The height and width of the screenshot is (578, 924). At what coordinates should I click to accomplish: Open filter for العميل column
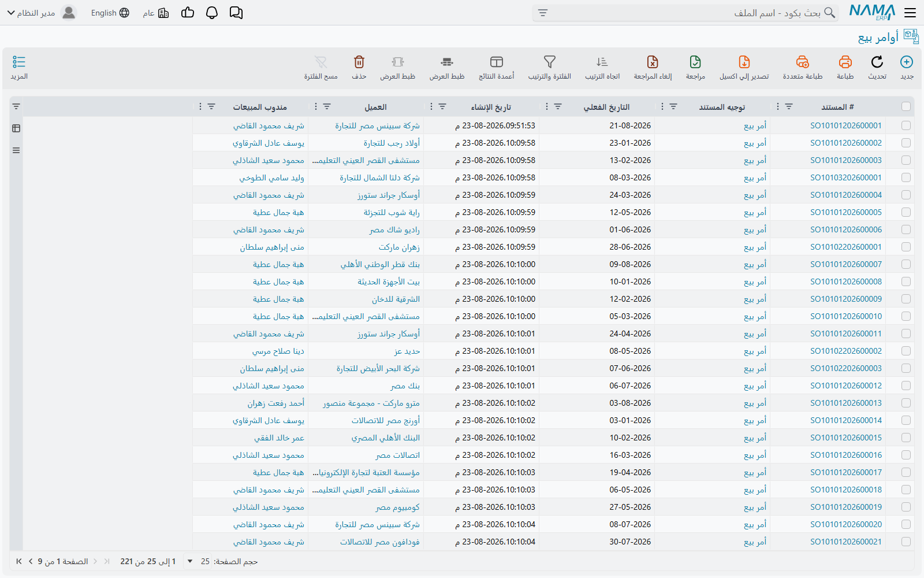click(x=327, y=106)
